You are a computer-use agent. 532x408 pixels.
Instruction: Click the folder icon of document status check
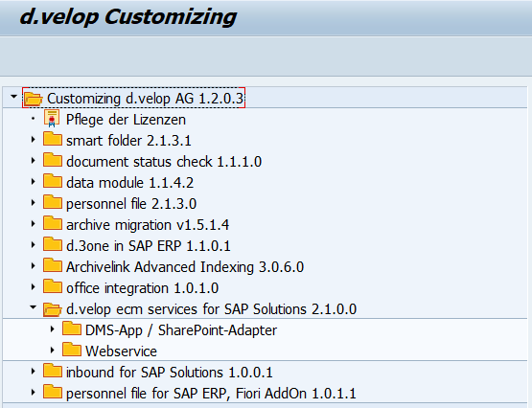pyautogui.click(x=53, y=160)
